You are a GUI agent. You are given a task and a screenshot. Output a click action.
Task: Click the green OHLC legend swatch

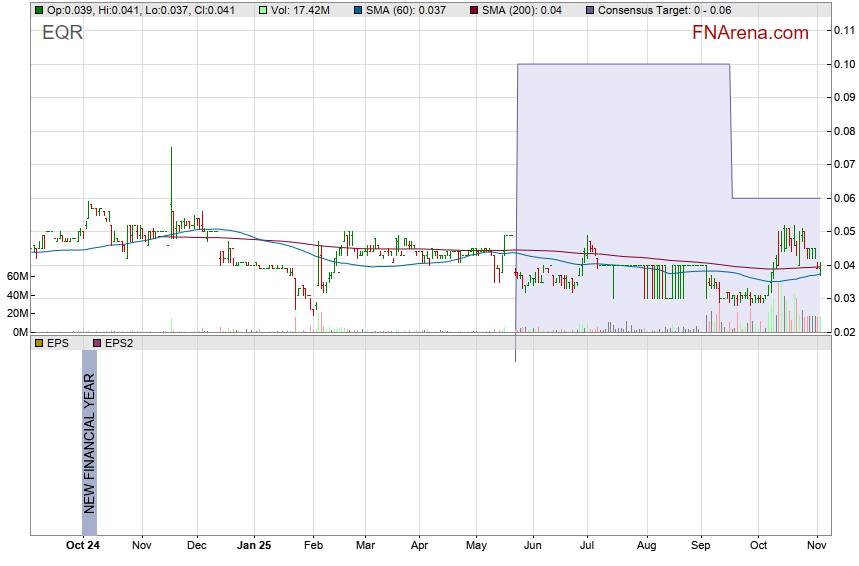38,10
